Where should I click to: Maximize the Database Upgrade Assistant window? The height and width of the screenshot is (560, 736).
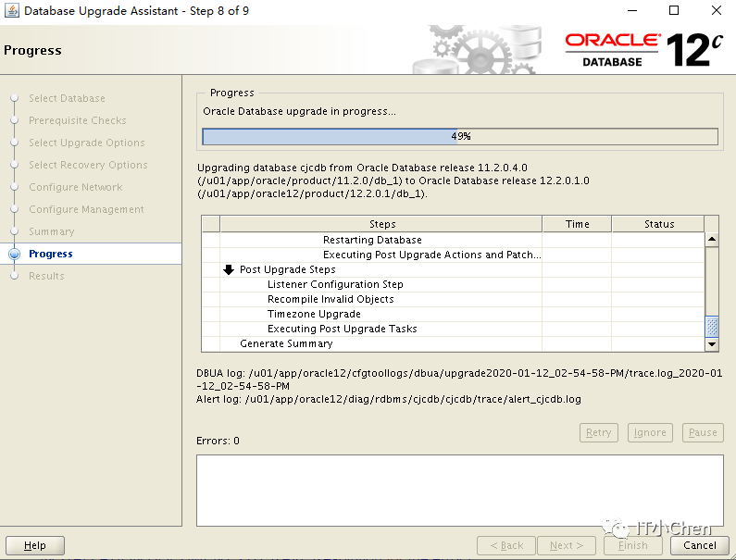pos(674,10)
